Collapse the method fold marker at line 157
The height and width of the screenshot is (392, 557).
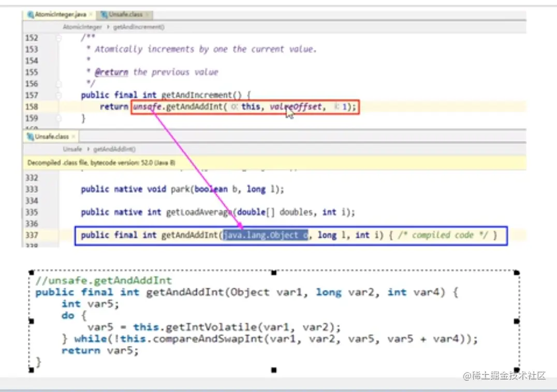pyautogui.click(x=59, y=95)
